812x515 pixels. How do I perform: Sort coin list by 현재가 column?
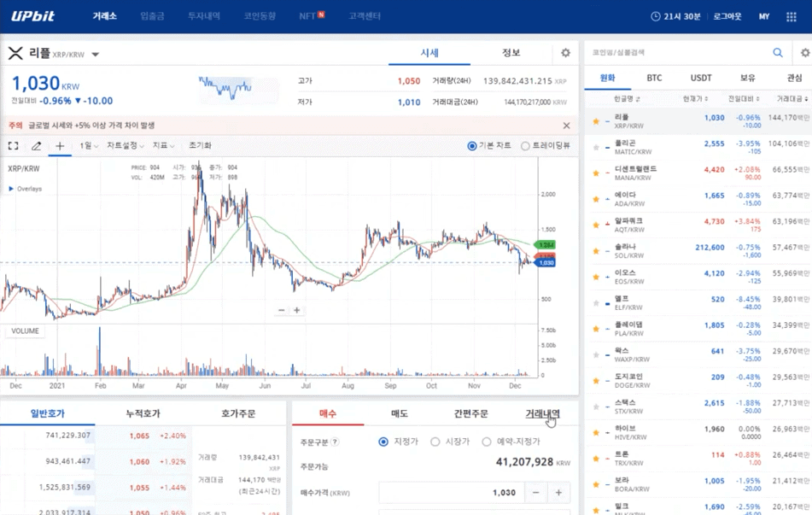coord(695,98)
